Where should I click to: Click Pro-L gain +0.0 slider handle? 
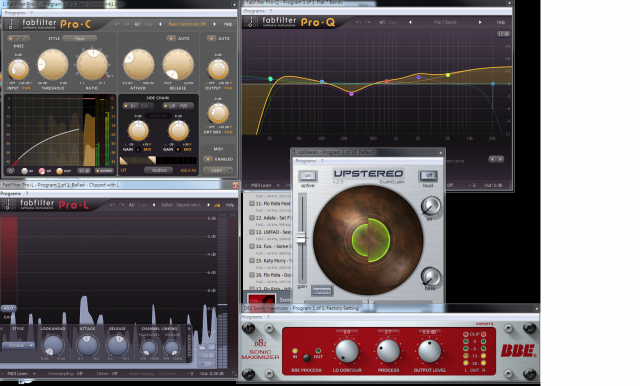tap(9, 308)
